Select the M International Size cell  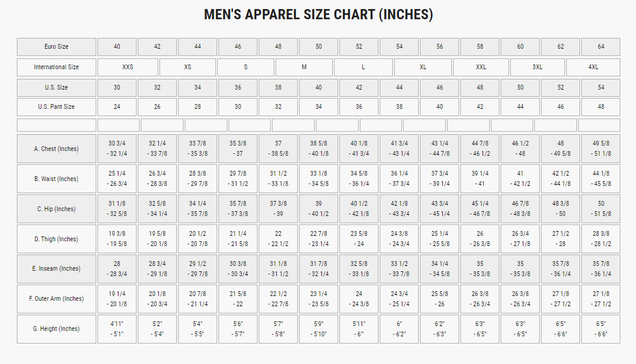click(x=304, y=67)
